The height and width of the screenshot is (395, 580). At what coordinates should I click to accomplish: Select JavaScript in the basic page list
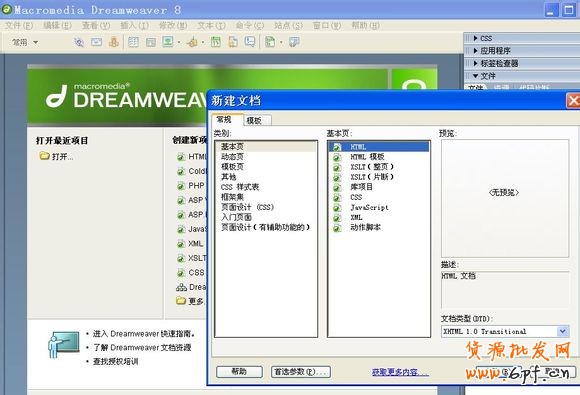pos(369,207)
